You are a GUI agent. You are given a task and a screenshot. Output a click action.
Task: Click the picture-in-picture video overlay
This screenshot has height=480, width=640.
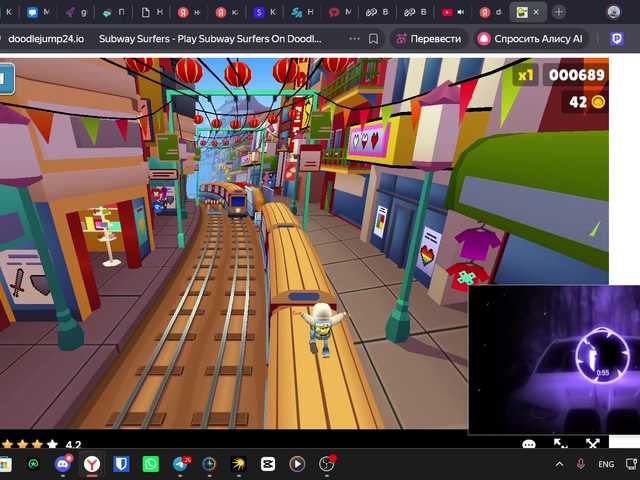click(554, 359)
